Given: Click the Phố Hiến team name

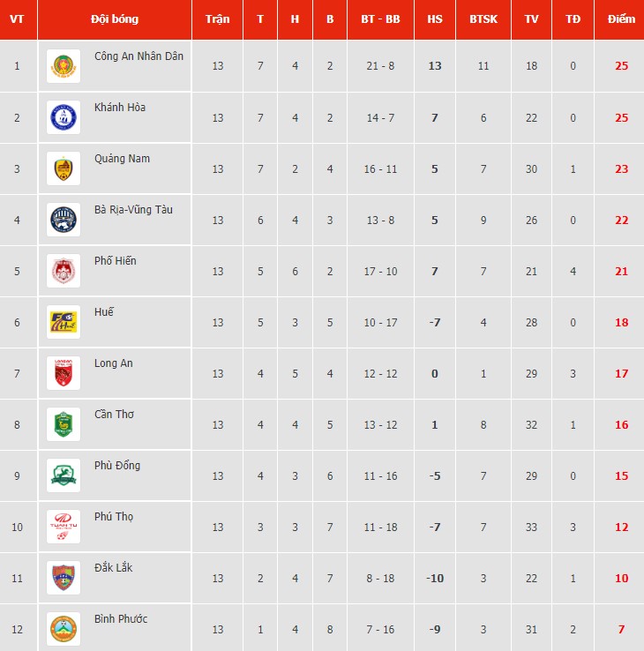Looking at the screenshot, I should click(115, 261).
